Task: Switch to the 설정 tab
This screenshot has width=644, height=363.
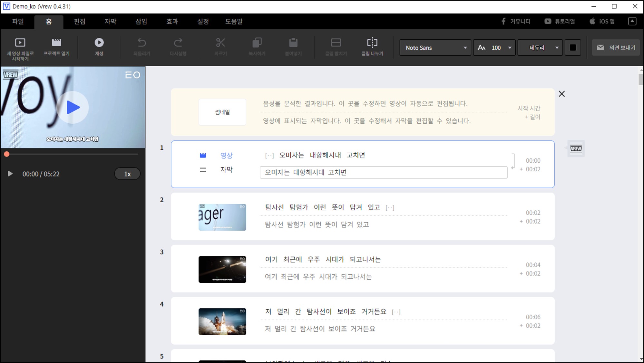Action: pyautogui.click(x=203, y=21)
